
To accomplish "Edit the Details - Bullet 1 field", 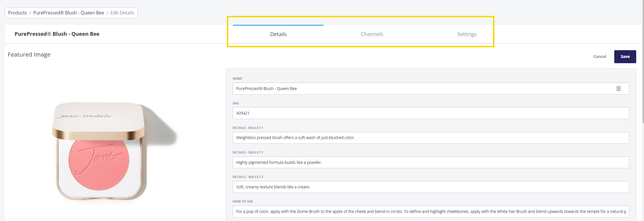I will click(x=431, y=138).
